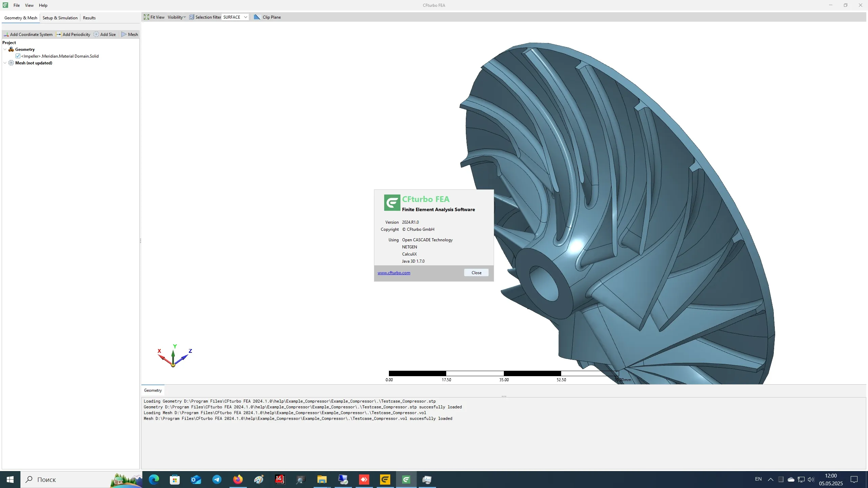Click the CFturbo logo in About dialog
868x488 pixels.
[x=392, y=202]
